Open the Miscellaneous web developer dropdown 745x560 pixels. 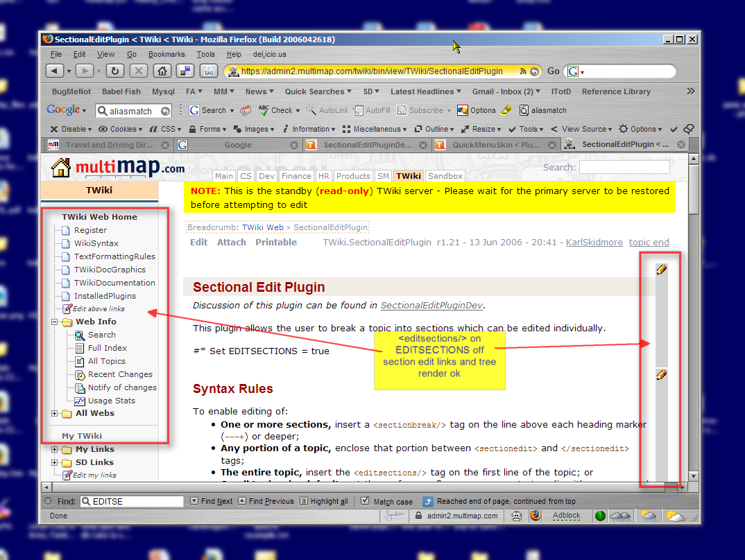point(375,129)
